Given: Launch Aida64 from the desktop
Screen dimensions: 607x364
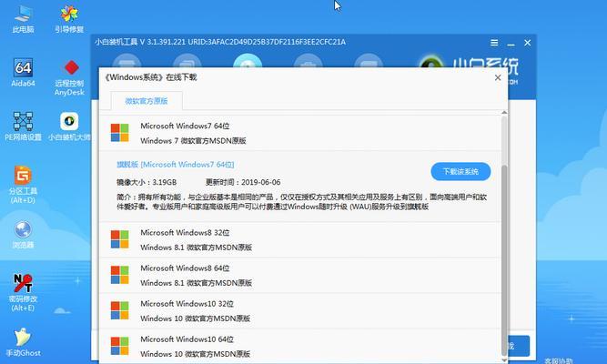Looking at the screenshot, I should point(23,73).
